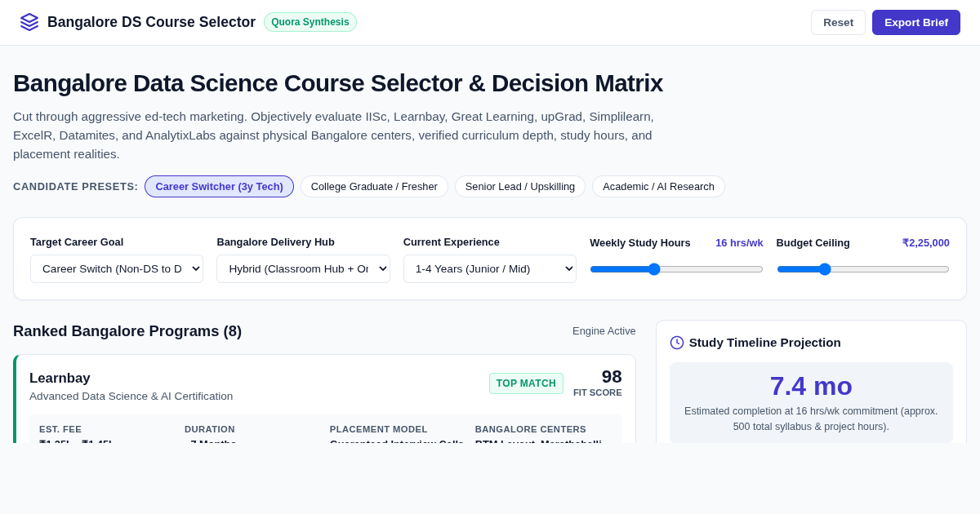Click the DURATION column label
Image resolution: width=980 pixels, height=514 pixels.
(x=210, y=429)
